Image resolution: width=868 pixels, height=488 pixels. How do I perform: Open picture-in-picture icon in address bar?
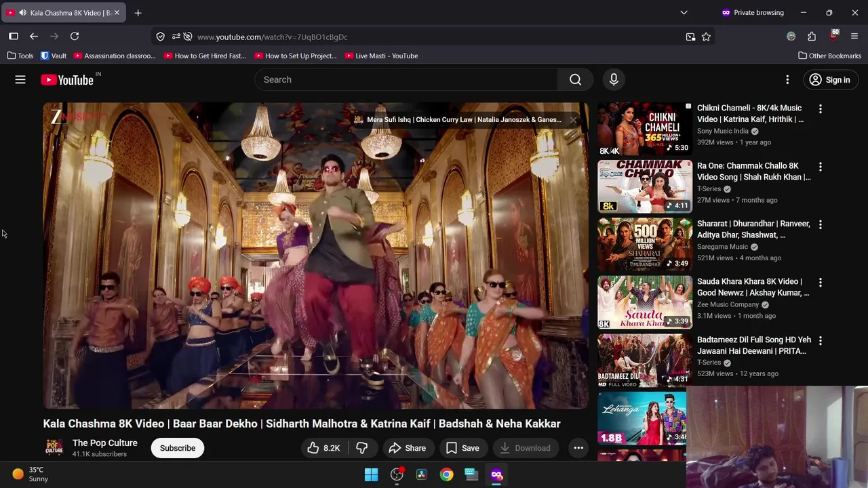[690, 37]
